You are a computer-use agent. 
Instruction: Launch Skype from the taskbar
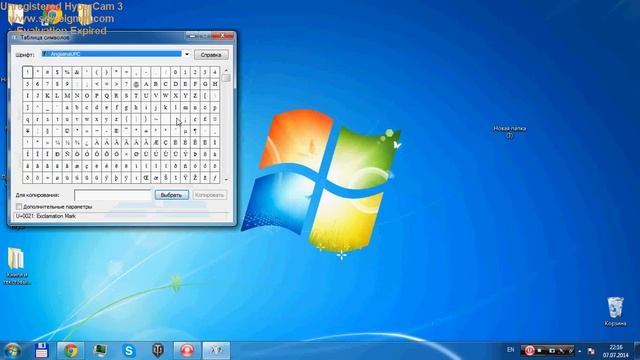point(129,350)
